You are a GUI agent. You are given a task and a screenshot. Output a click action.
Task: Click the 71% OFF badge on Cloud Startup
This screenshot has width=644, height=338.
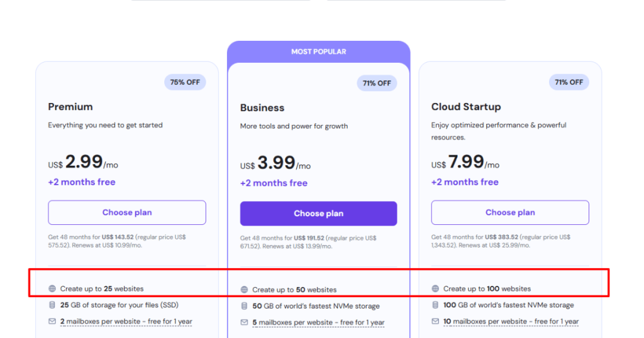(x=569, y=82)
